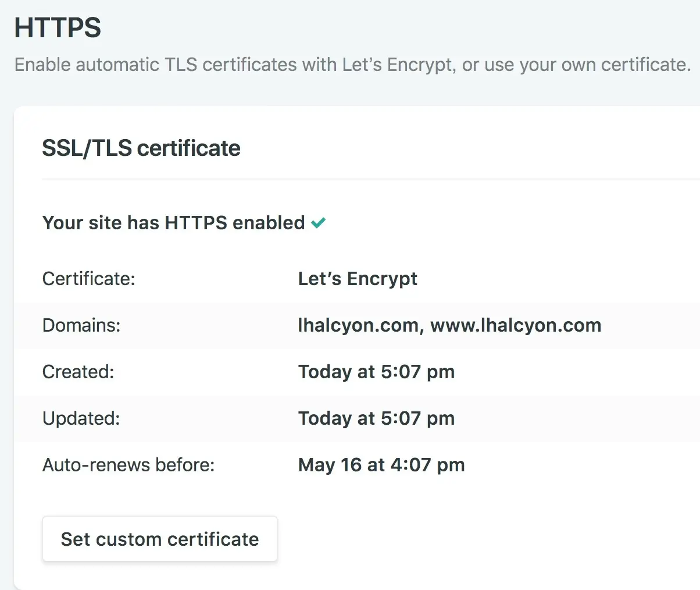Click the Created time 'Today at 5:07 pm'
This screenshot has width=700, height=590.
(x=376, y=372)
